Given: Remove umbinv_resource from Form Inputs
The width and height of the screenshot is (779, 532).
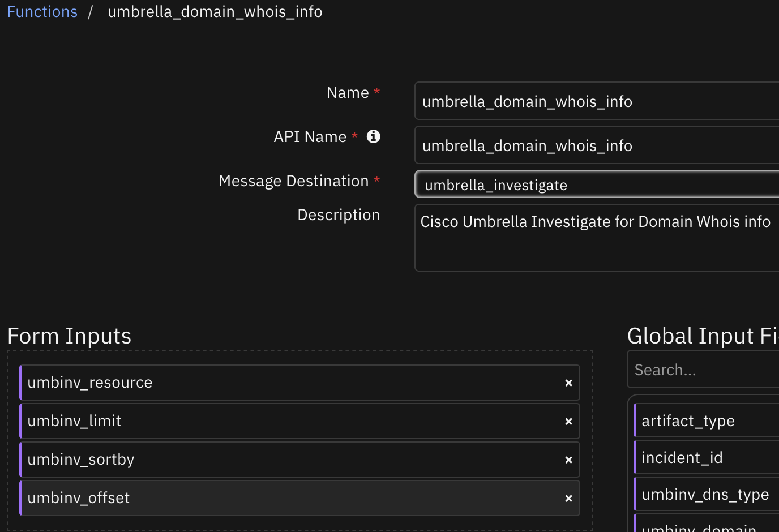Looking at the screenshot, I should pyautogui.click(x=568, y=383).
